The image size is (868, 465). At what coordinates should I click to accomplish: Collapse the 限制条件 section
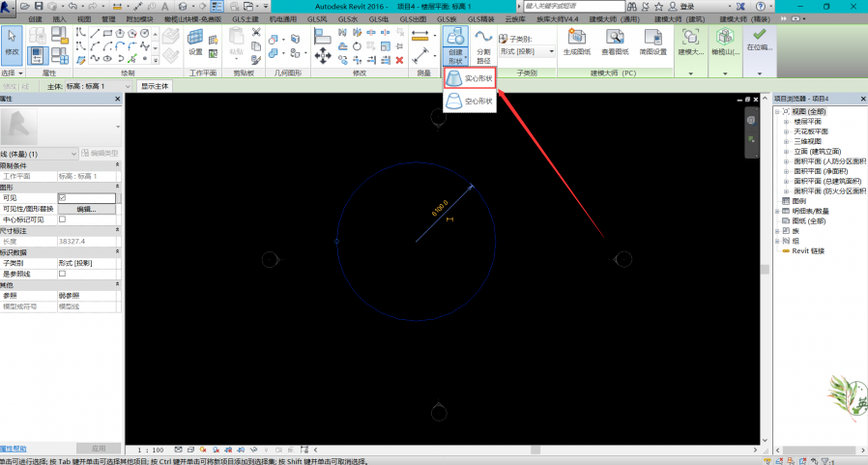117,165
